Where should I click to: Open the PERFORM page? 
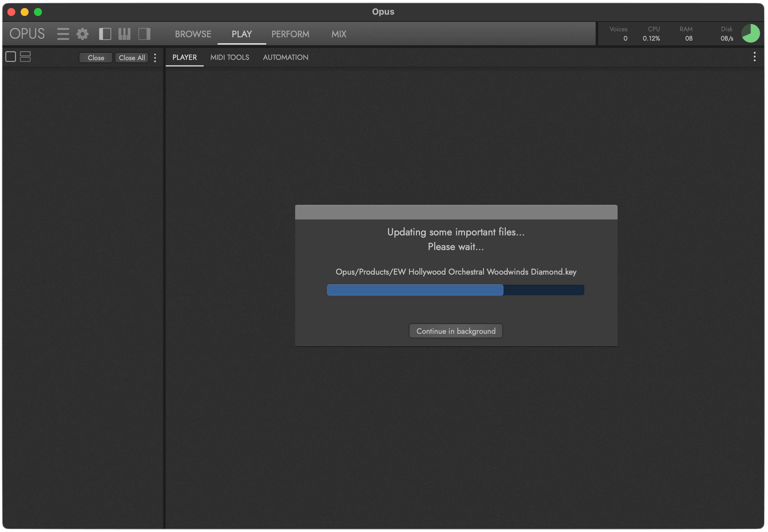pyautogui.click(x=291, y=34)
